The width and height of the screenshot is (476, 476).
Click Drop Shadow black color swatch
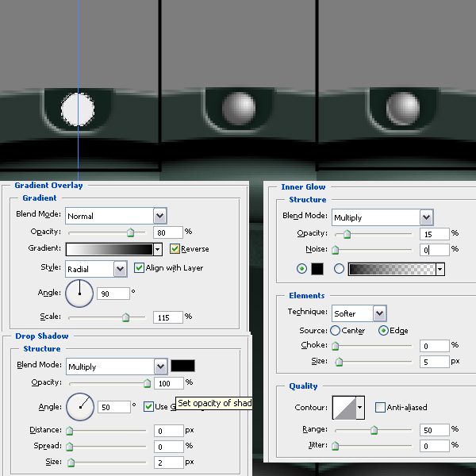pyautogui.click(x=182, y=366)
